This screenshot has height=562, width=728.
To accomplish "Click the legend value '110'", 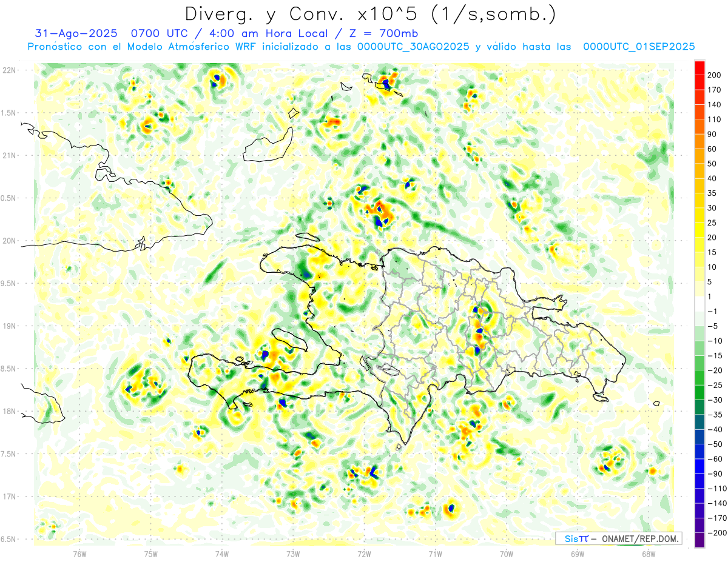I will 715,119.
